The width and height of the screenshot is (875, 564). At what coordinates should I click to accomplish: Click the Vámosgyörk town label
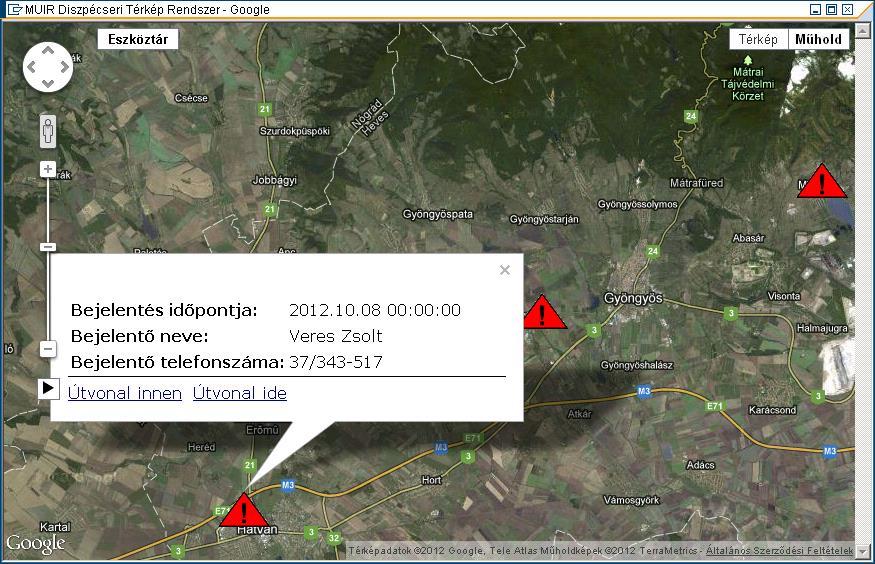tap(631, 500)
